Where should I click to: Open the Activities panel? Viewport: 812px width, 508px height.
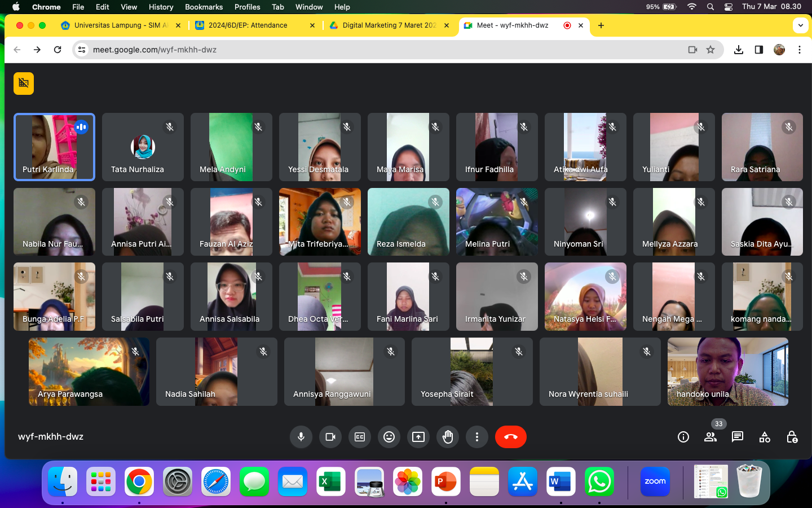pos(765,437)
